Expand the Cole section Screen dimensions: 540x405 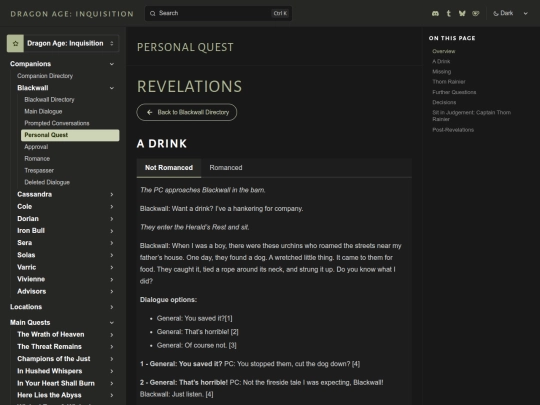[x=112, y=207]
